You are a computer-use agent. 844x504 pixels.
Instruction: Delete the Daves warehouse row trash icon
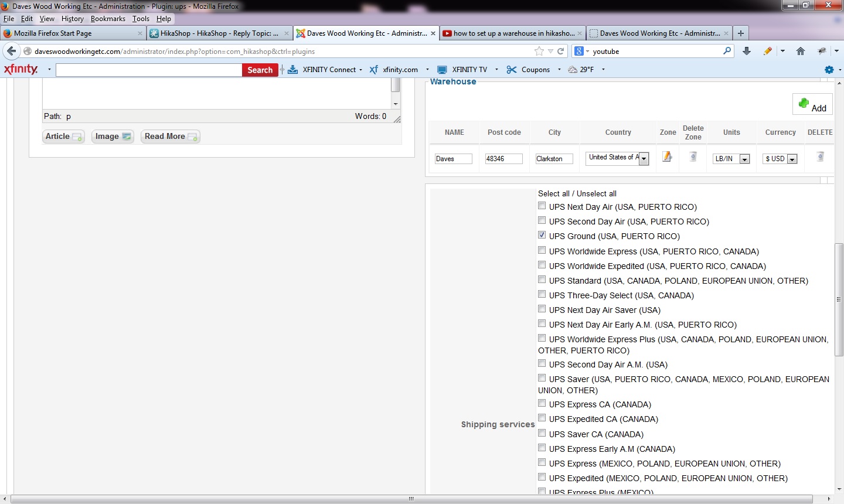(x=820, y=156)
